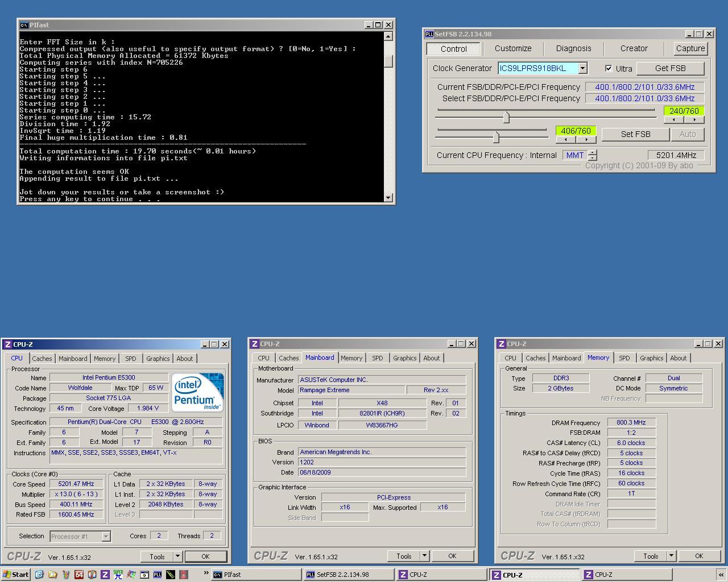Decrease the 240/760 value with left arrow
This screenshot has height=582, width=728.
674,120
